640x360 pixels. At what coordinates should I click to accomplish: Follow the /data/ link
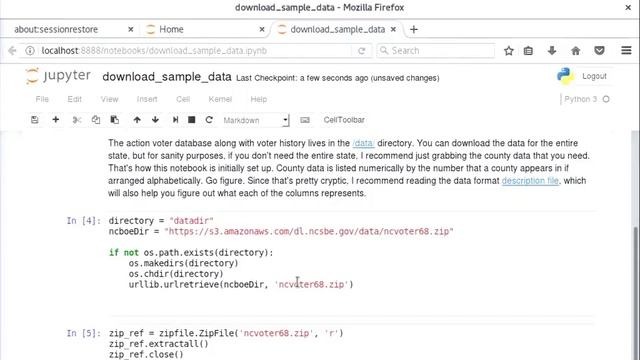pos(363,143)
